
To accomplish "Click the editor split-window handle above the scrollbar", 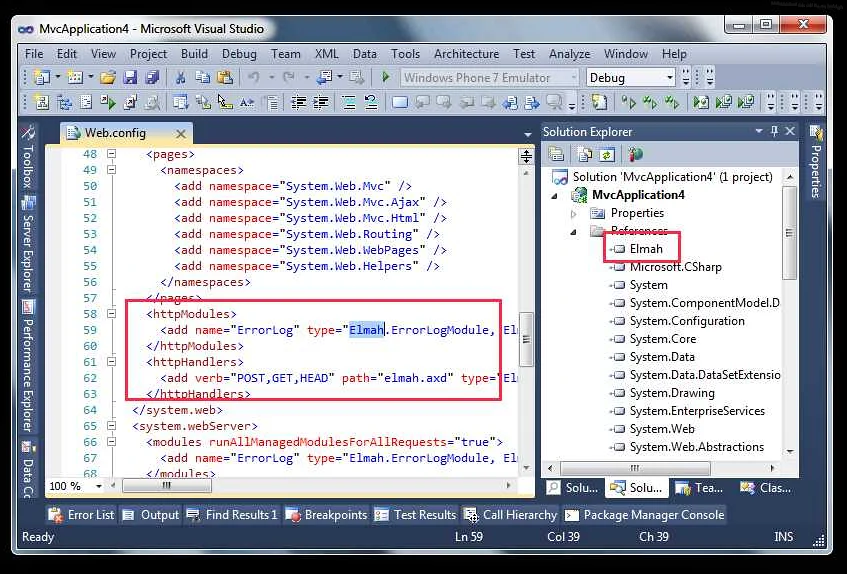I will click(526, 157).
